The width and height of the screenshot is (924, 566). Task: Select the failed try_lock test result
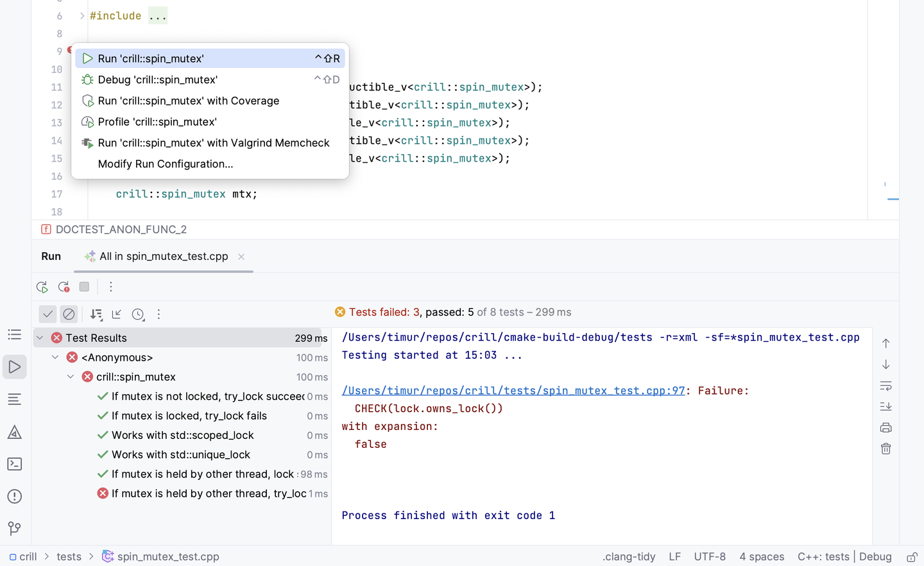click(x=209, y=493)
